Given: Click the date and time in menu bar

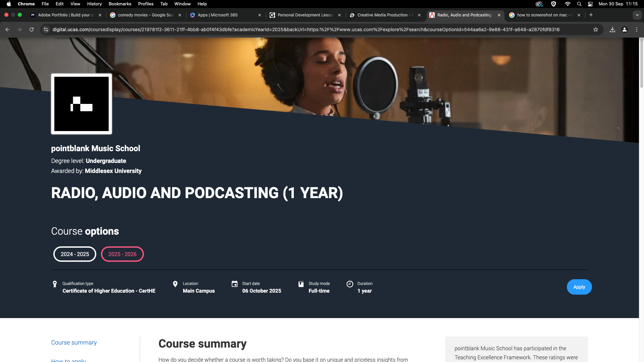Looking at the screenshot, I should pos(618,4).
